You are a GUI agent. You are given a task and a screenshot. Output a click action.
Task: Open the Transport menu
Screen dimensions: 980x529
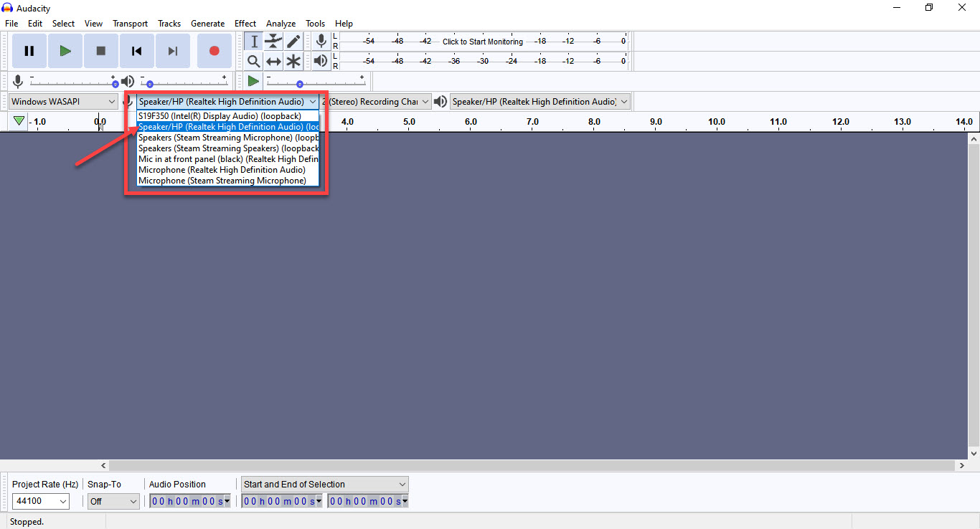130,23
